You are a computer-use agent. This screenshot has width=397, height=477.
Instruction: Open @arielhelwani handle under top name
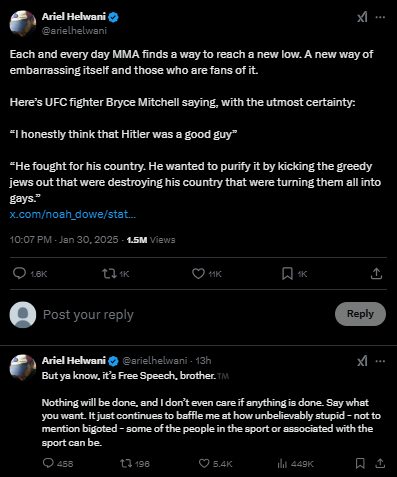74,31
